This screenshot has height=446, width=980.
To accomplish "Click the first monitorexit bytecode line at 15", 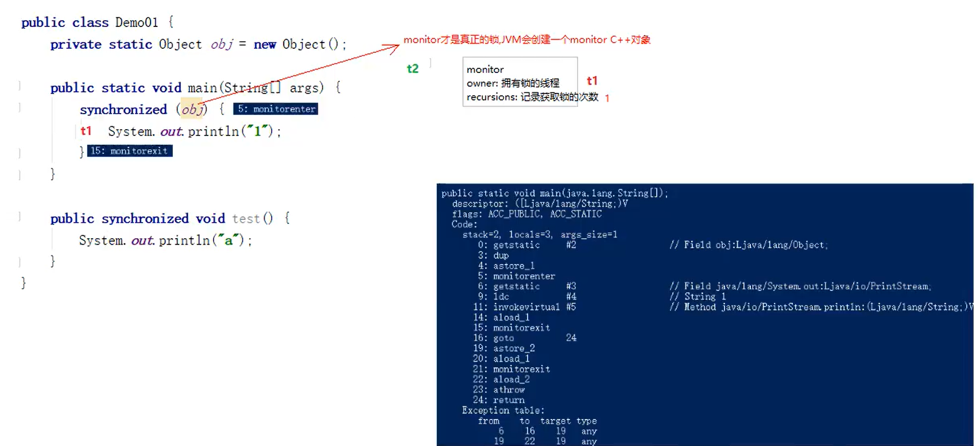I will tap(512, 328).
